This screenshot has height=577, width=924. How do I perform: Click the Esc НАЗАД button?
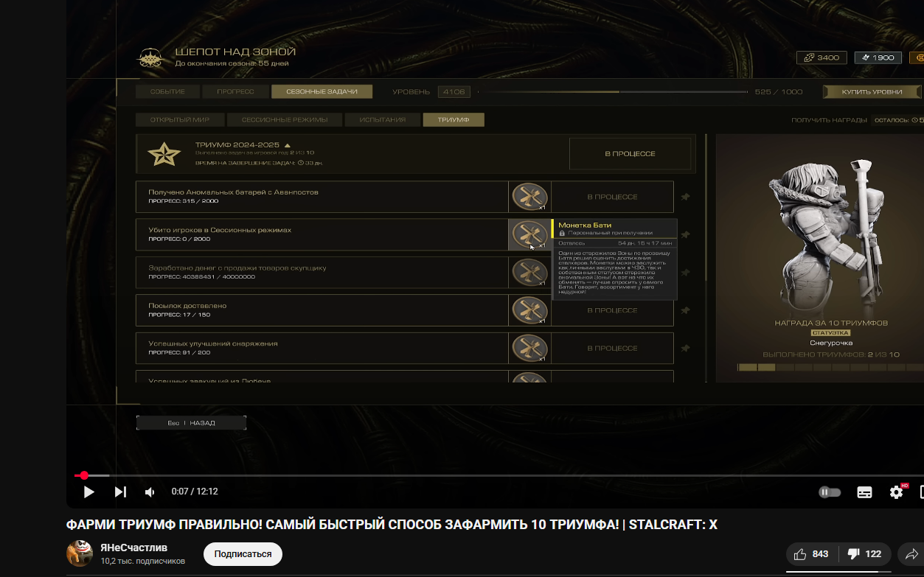click(191, 423)
